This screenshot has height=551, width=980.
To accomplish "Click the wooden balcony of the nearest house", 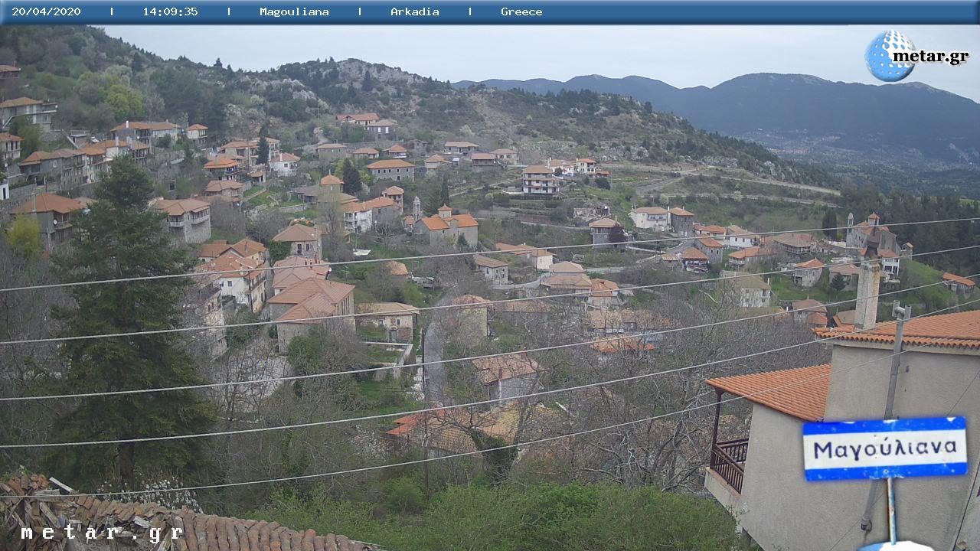I will (x=729, y=461).
